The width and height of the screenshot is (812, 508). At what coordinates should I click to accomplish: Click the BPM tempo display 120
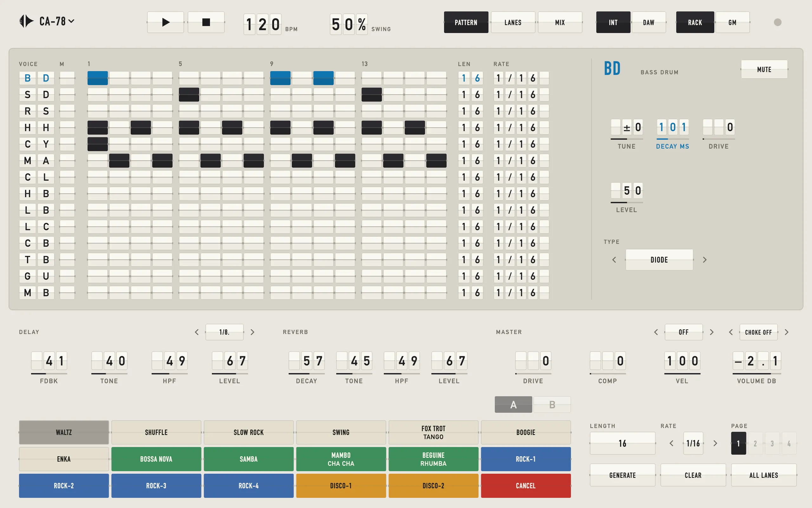click(x=262, y=24)
